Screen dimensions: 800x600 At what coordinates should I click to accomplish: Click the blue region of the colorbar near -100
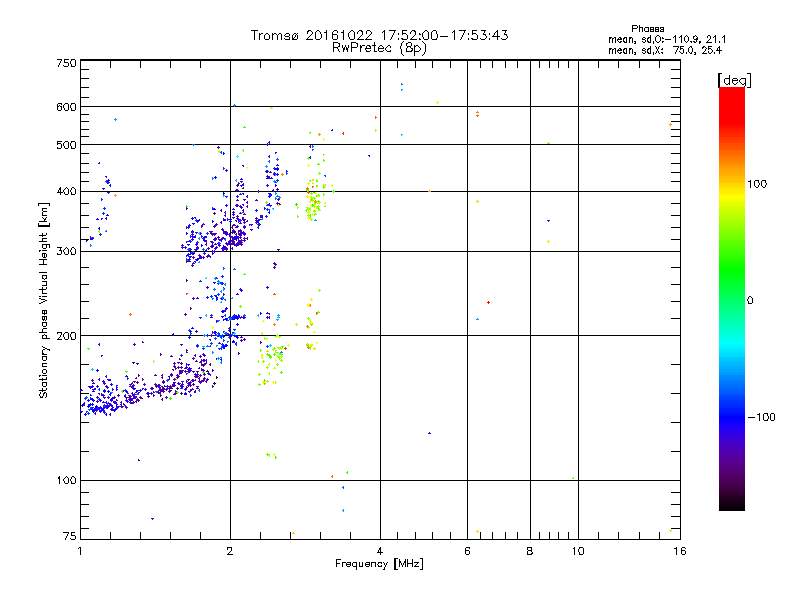tap(732, 416)
